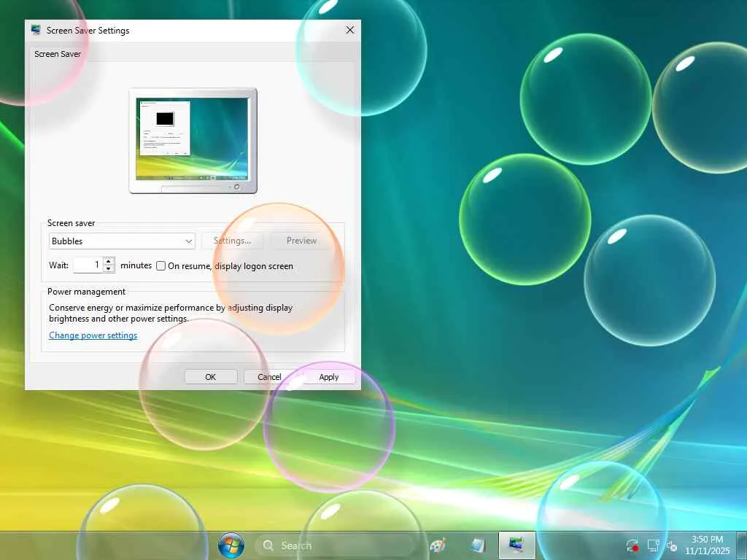Viewport: 747px width, 560px height.
Task: Click the monitor preview thumbnail
Action: [193, 141]
